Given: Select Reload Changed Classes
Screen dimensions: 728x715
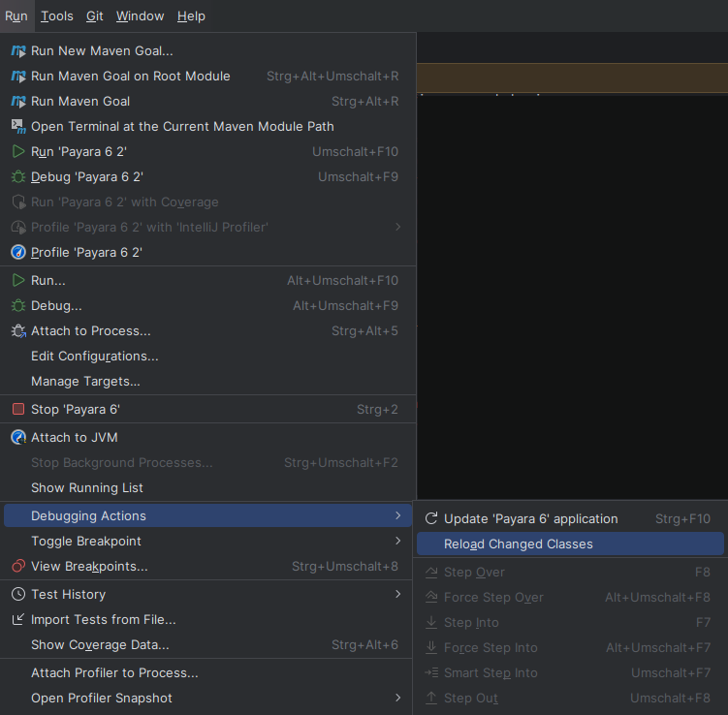Looking at the screenshot, I should click(518, 544).
